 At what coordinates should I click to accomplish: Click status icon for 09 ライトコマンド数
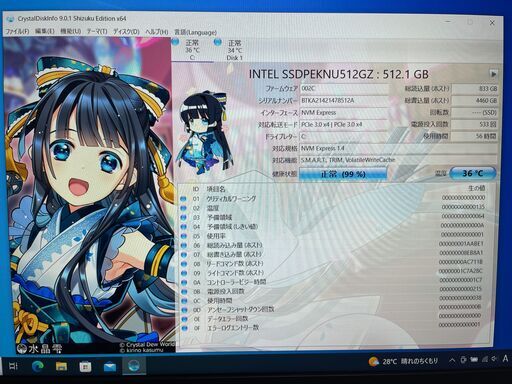tap(184, 273)
